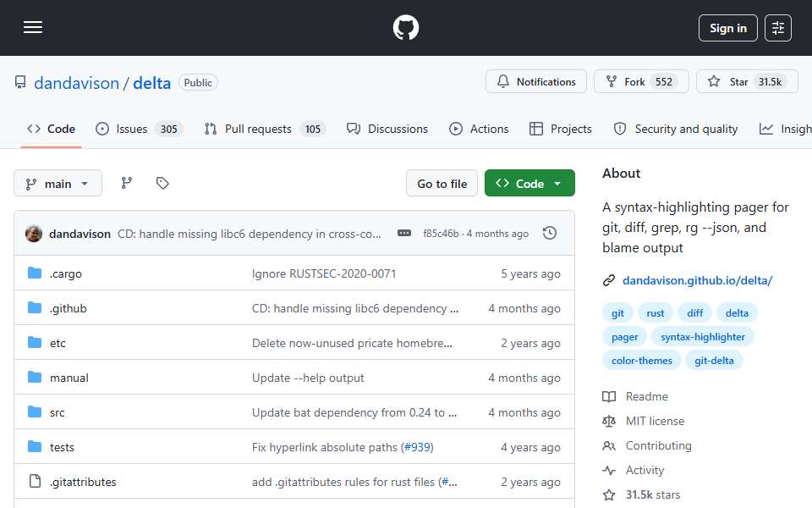
Task: Go to the GitHub homepage logo
Action: click(x=405, y=27)
